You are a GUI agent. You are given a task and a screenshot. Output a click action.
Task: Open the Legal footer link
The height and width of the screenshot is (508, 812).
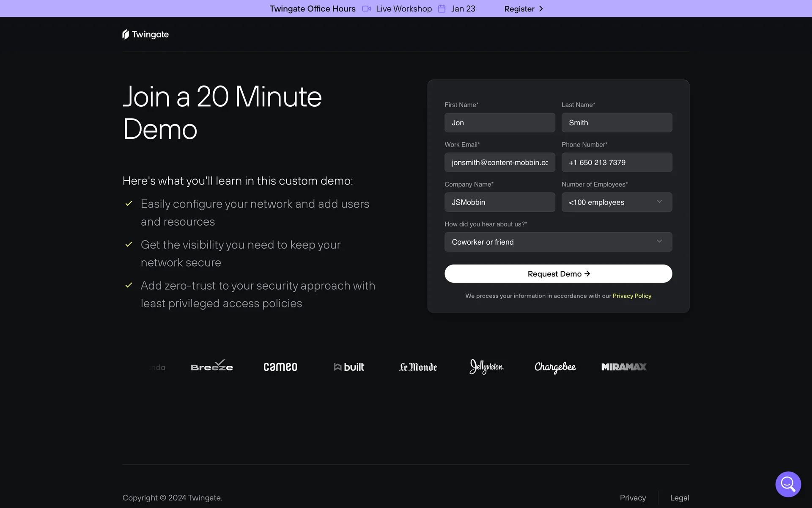(679, 498)
